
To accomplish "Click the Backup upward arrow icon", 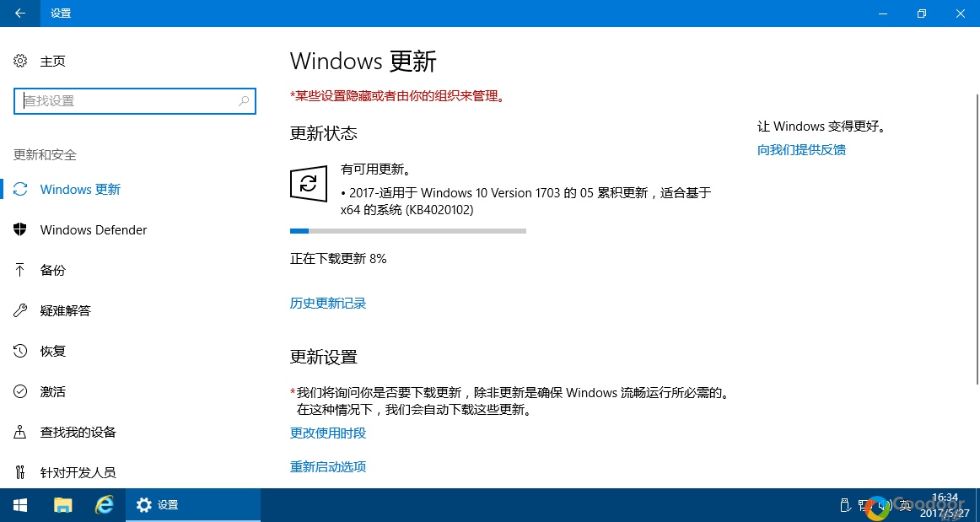I will (x=20, y=270).
